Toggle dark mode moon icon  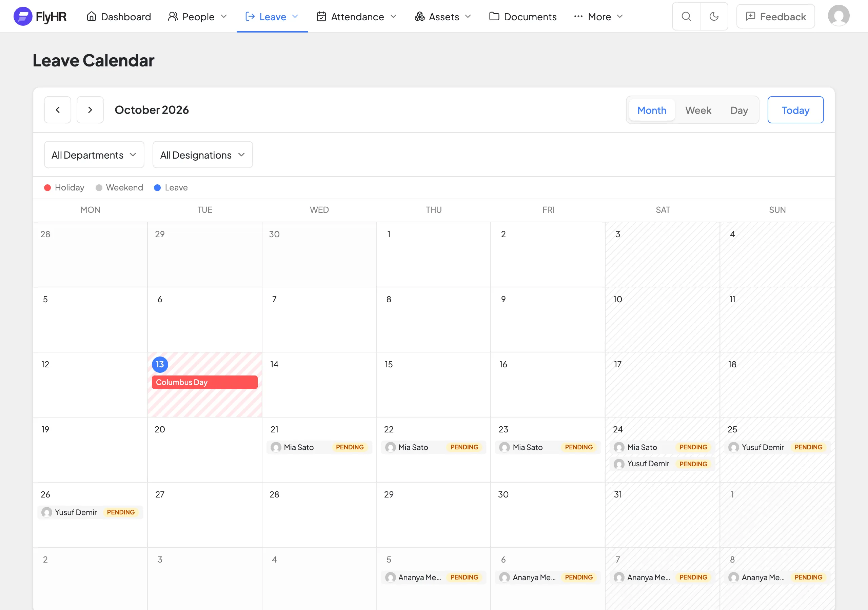point(714,16)
